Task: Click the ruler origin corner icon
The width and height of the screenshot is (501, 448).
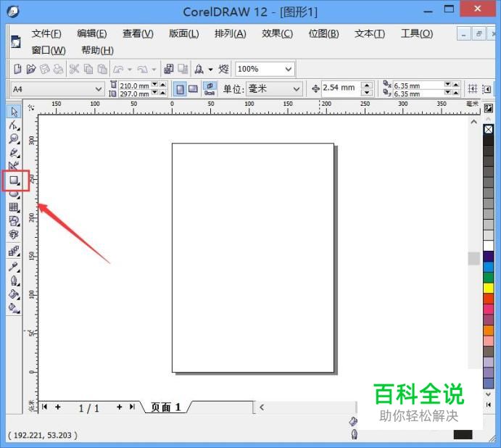Action: point(31,107)
